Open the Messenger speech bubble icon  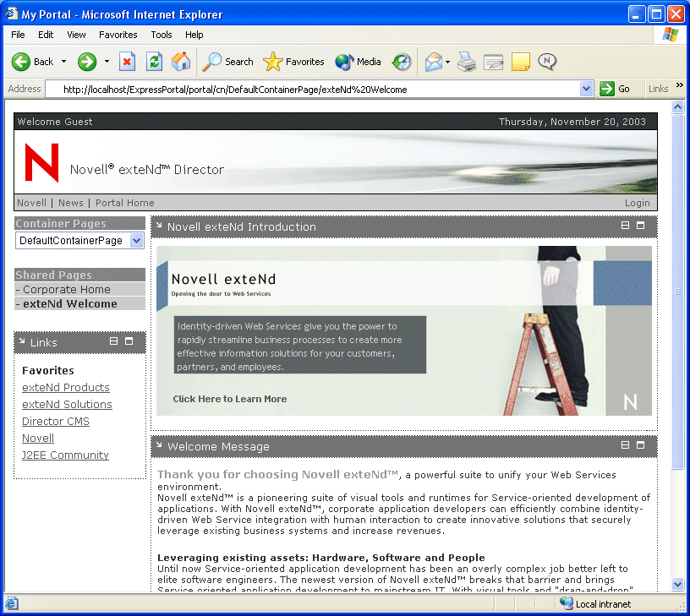(x=547, y=62)
